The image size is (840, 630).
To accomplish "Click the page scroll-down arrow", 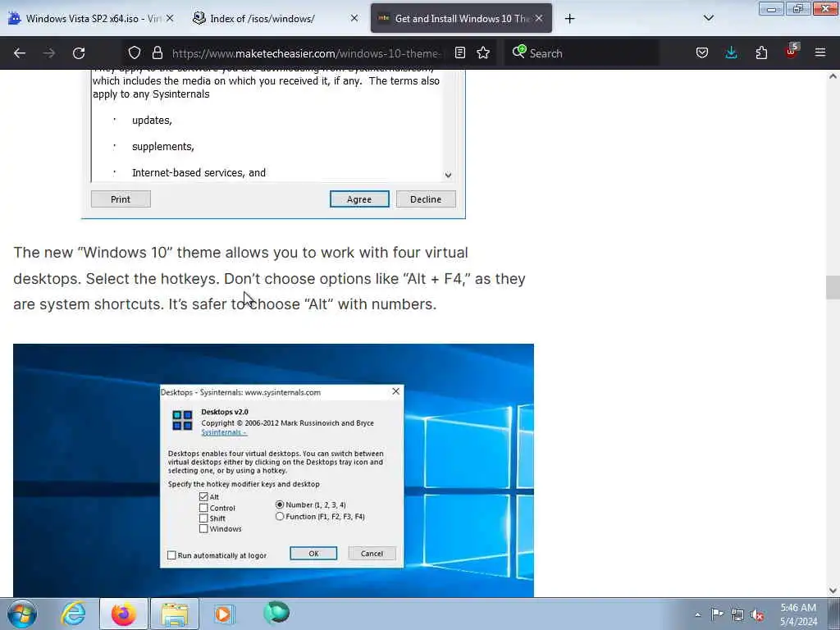I will (833, 591).
